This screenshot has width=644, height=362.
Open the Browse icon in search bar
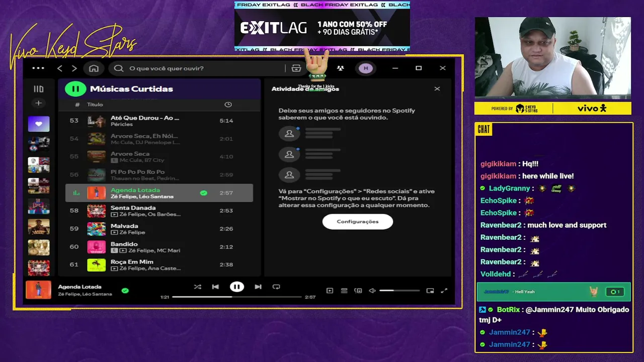click(x=296, y=68)
